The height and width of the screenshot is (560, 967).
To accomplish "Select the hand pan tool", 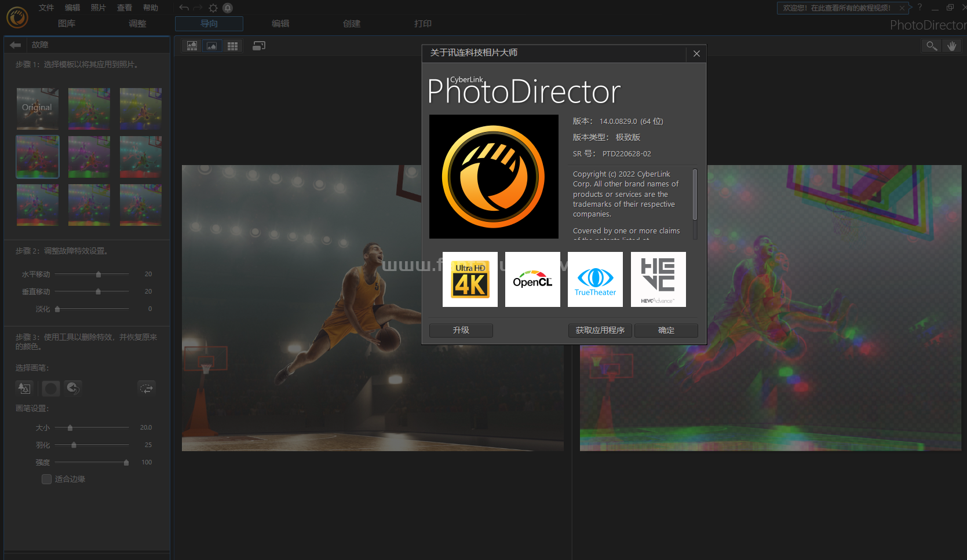I will point(952,46).
